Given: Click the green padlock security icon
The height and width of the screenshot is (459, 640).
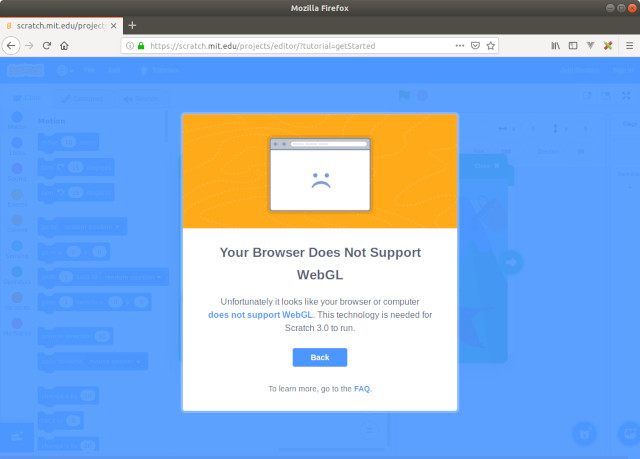Looking at the screenshot, I should pyautogui.click(x=141, y=46).
